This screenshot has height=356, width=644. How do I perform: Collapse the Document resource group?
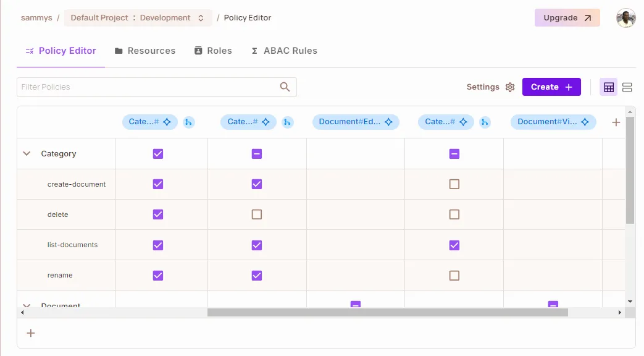pyautogui.click(x=27, y=305)
